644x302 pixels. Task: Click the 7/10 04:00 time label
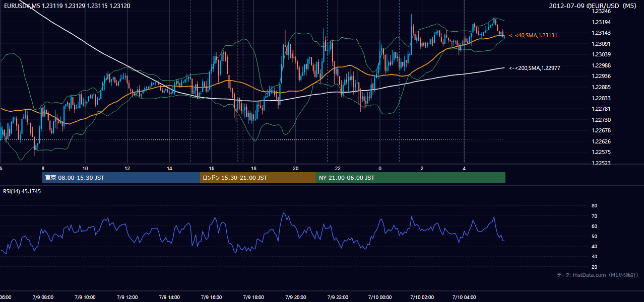pos(464,297)
